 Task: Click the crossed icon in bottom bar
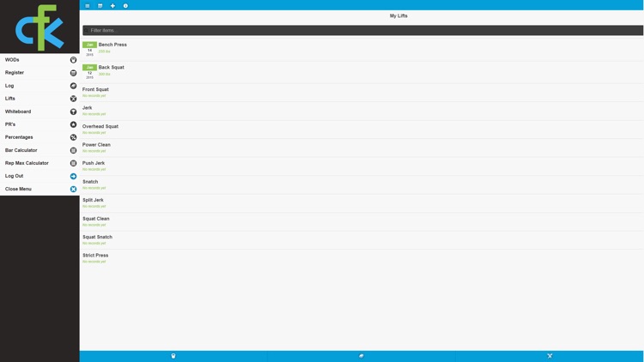[550, 356]
